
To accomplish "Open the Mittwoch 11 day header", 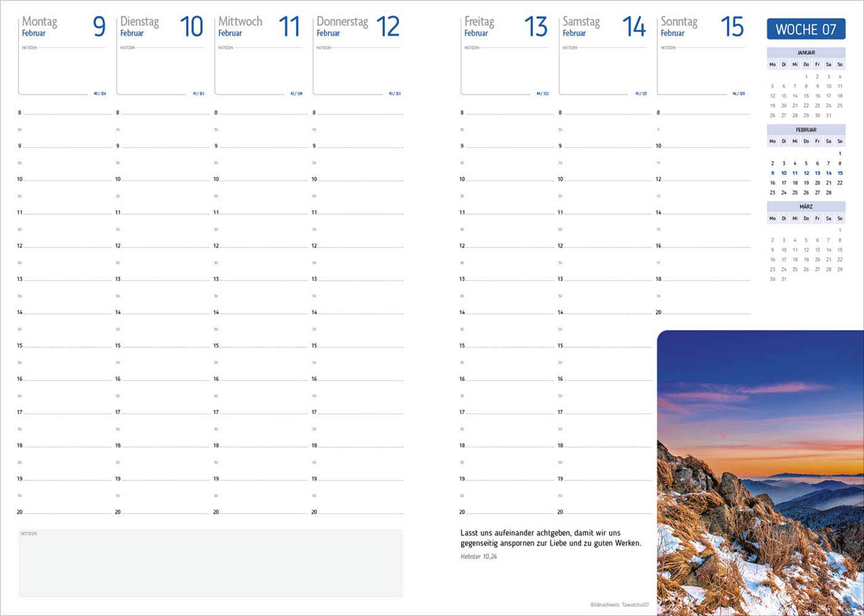I will (x=259, y=26).
